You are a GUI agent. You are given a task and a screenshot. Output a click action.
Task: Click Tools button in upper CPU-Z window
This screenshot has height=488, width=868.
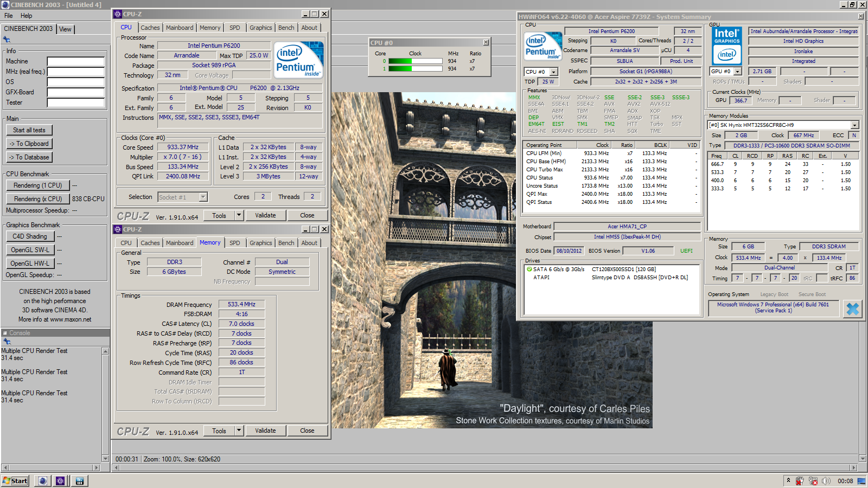coord(219,215)
